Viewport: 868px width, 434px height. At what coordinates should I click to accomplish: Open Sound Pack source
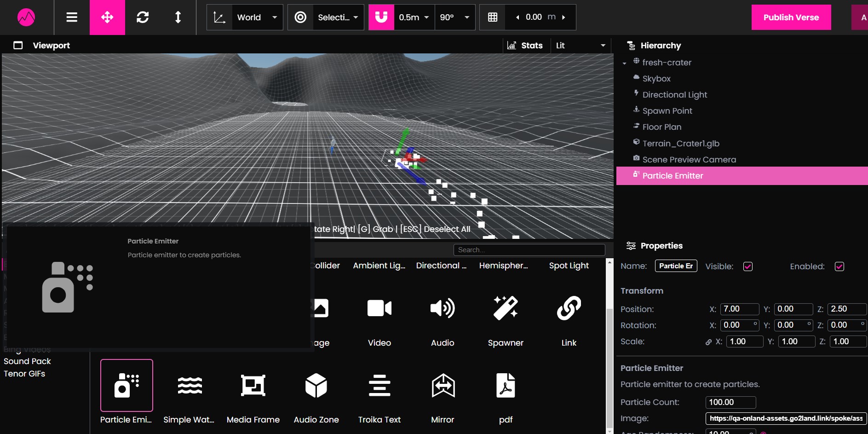27,361
